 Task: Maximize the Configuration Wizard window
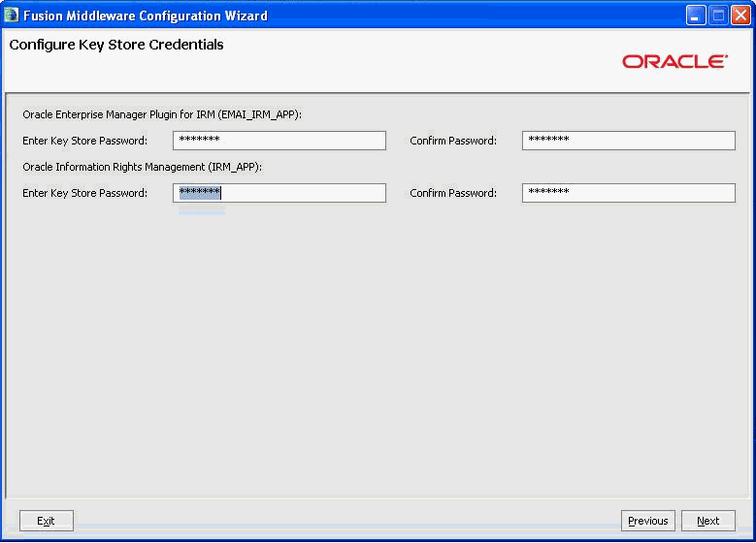click(x=718, y=16)
